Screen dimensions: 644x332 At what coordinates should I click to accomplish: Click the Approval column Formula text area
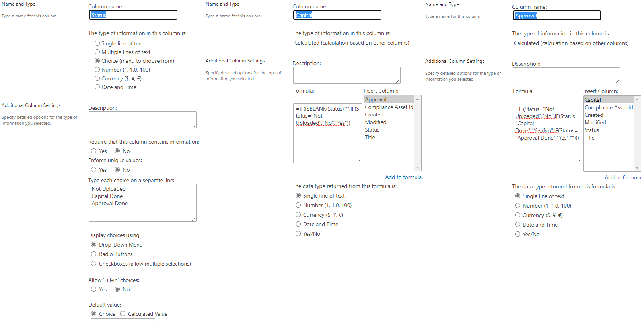click(x=547, y=134)
